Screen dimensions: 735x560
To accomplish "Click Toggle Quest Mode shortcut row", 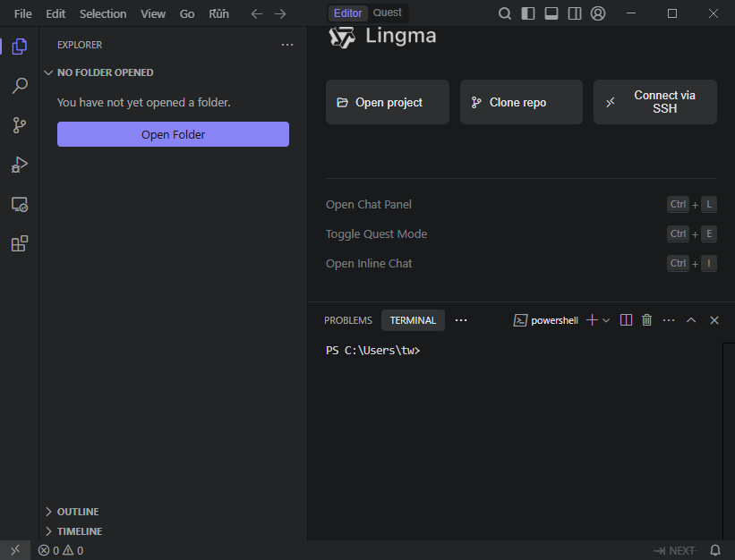I will (521, 234).
